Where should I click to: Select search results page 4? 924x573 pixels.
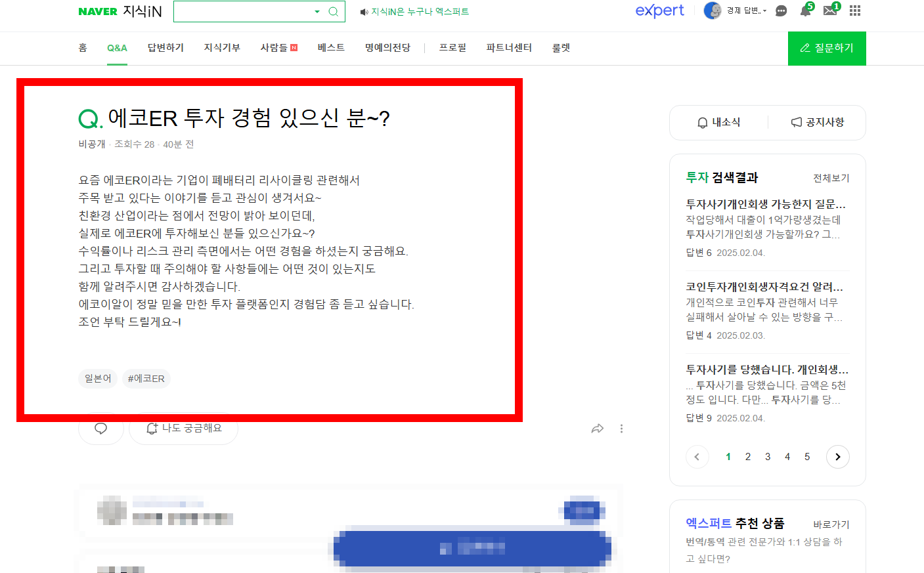point(787,457)
